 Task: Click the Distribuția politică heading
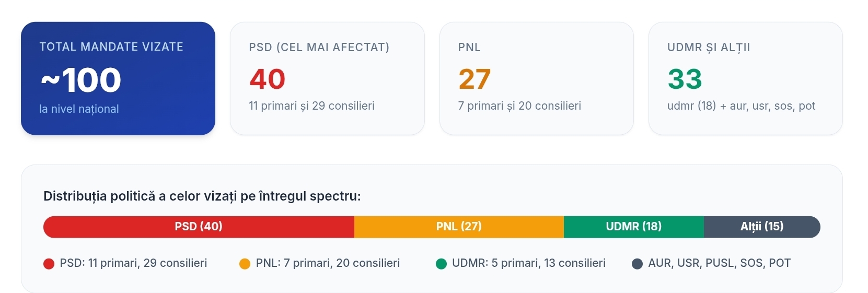coord(202,196)
